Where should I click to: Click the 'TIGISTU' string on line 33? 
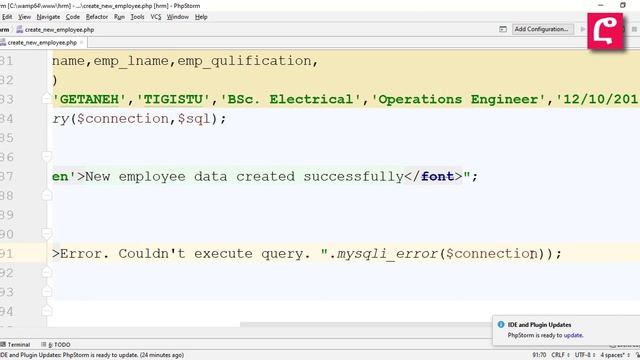pos(173,99)
